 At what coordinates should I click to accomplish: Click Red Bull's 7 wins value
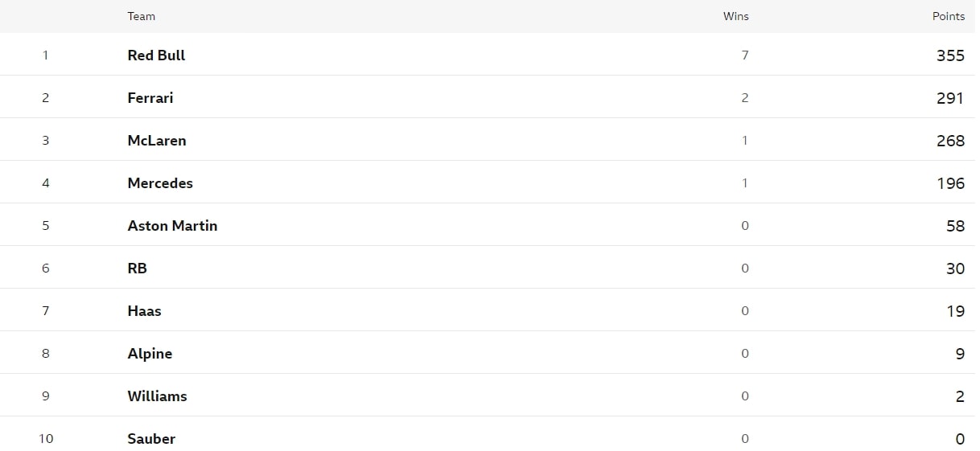click(745, 55)
